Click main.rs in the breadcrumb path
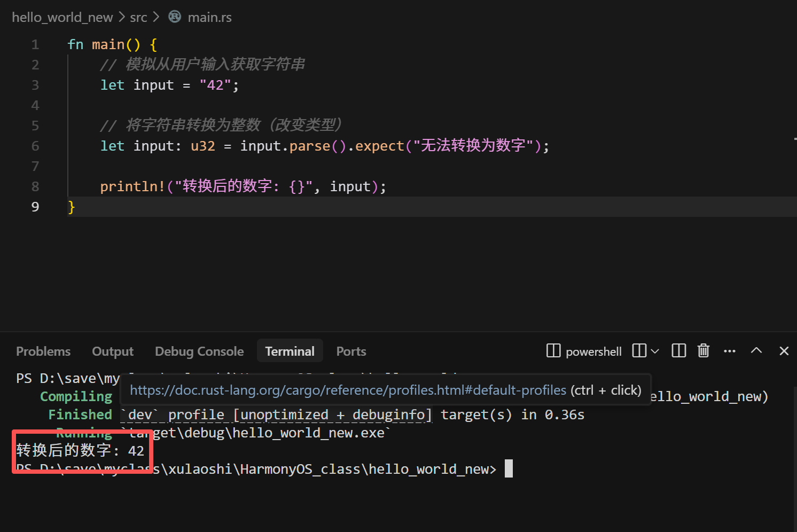This screenshot has height=532, width=797. 209,17
